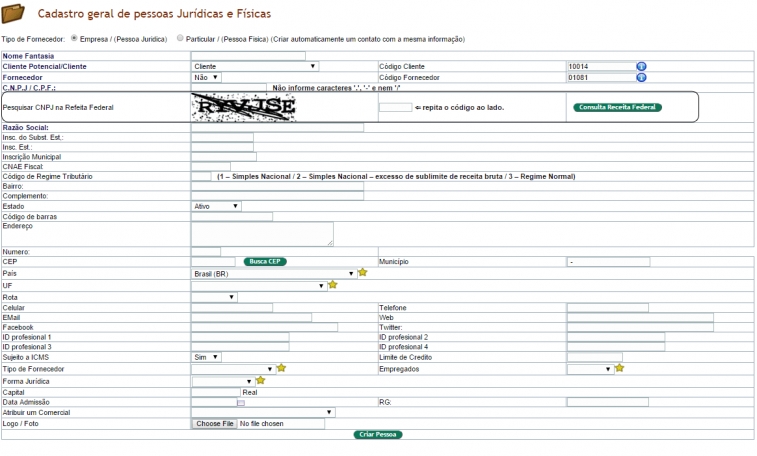Click the Criar Pessoa button
Viewport: 757px width, 456px height.
pyautogui.click(x=378, y=435)
